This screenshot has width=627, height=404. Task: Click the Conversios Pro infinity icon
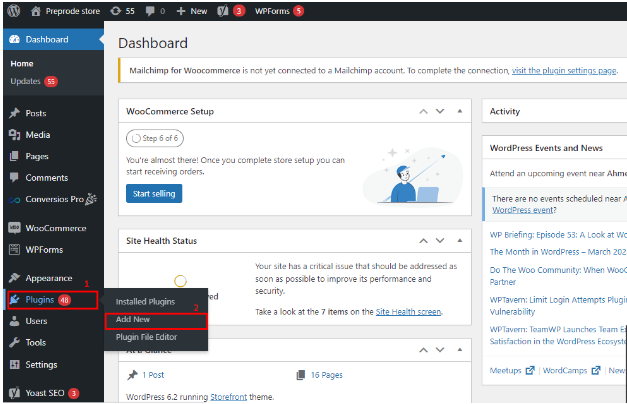click(14, 200)
